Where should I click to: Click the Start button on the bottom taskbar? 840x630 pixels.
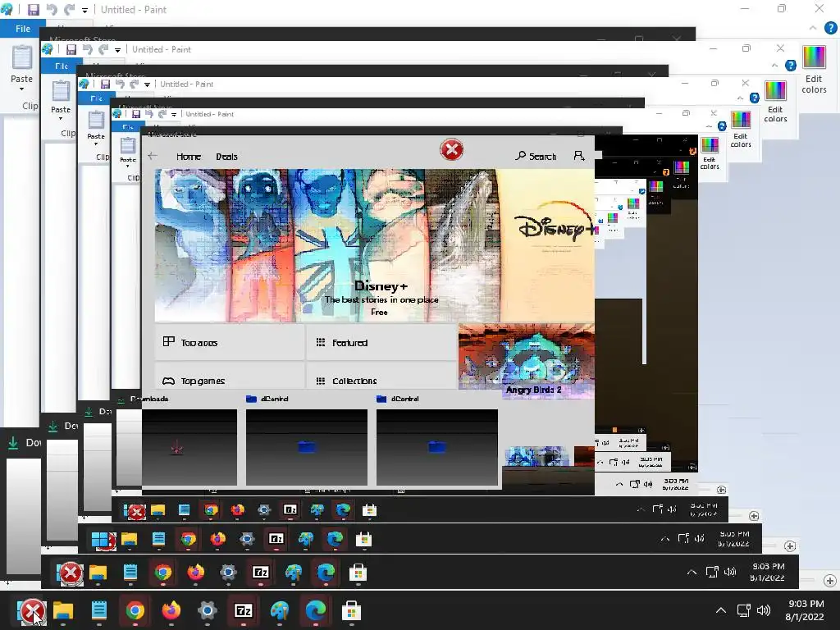tap(31, 610)
